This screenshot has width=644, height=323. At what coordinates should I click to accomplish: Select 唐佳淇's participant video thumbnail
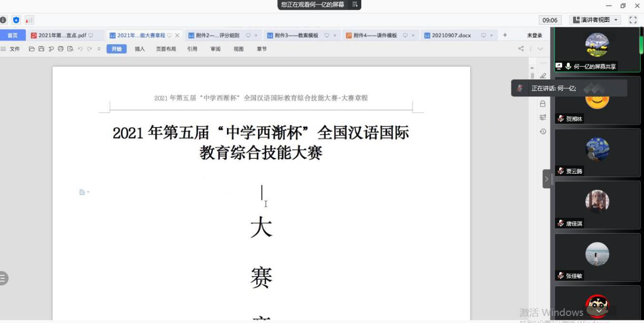tap(597, 205)
